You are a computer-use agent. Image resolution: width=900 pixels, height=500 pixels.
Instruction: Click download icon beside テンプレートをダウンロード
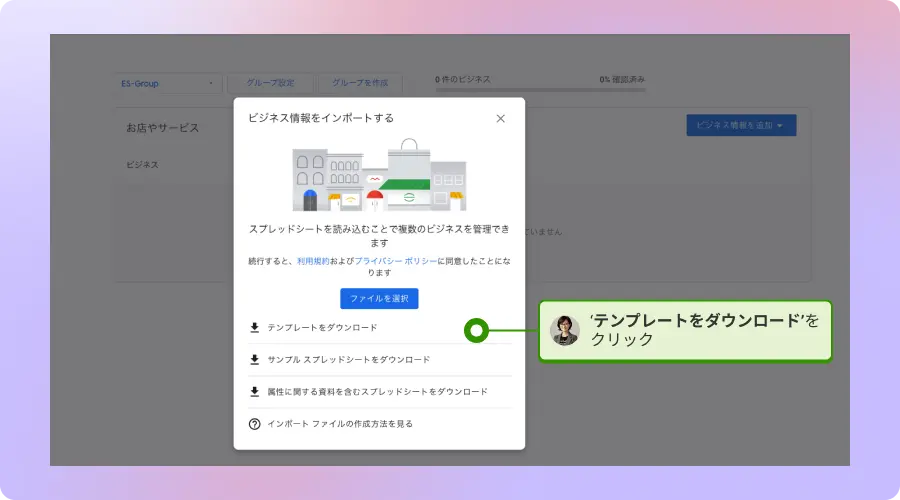coord(255,327)
